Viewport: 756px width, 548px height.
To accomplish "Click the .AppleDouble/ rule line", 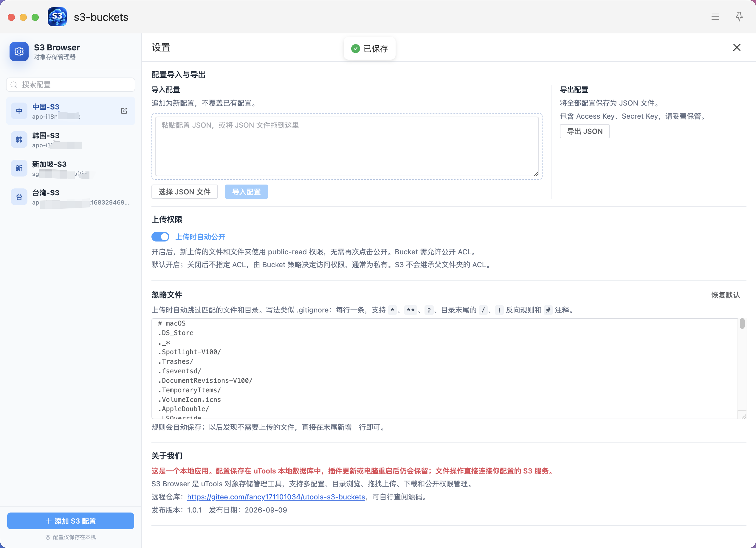I will pos(184,409).
